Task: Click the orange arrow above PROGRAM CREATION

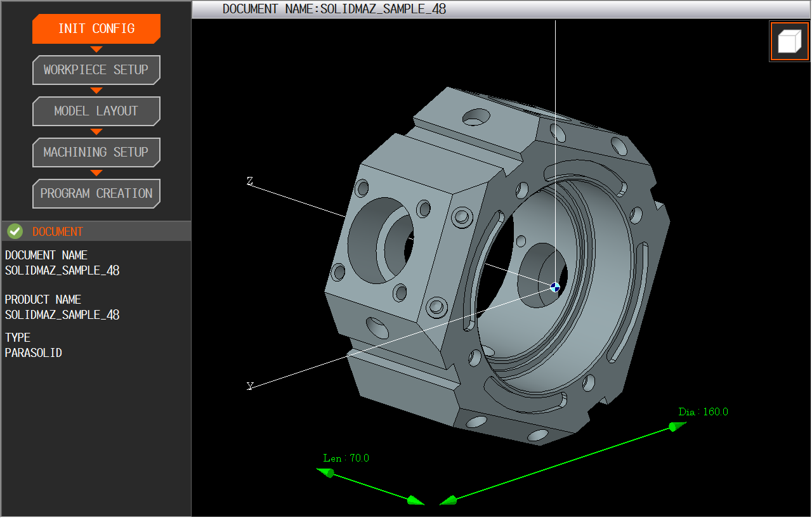Action: [96, 173]
